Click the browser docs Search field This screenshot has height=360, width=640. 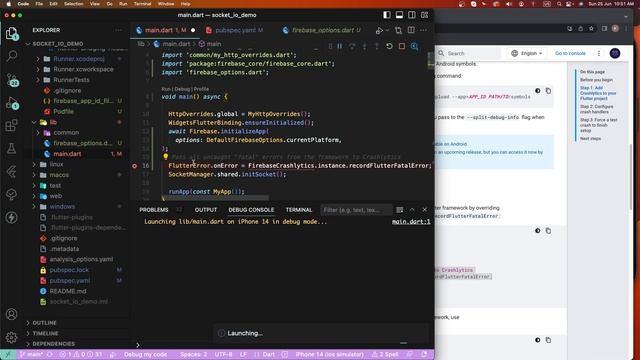click(469, 53)
